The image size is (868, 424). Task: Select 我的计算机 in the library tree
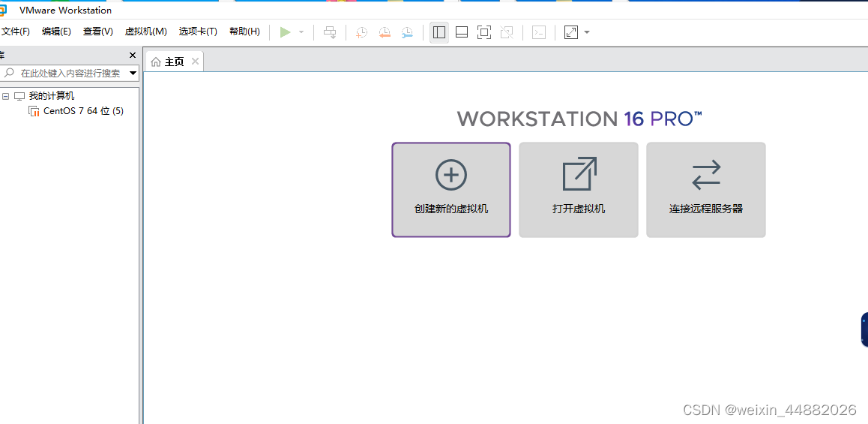coord(52,96)
